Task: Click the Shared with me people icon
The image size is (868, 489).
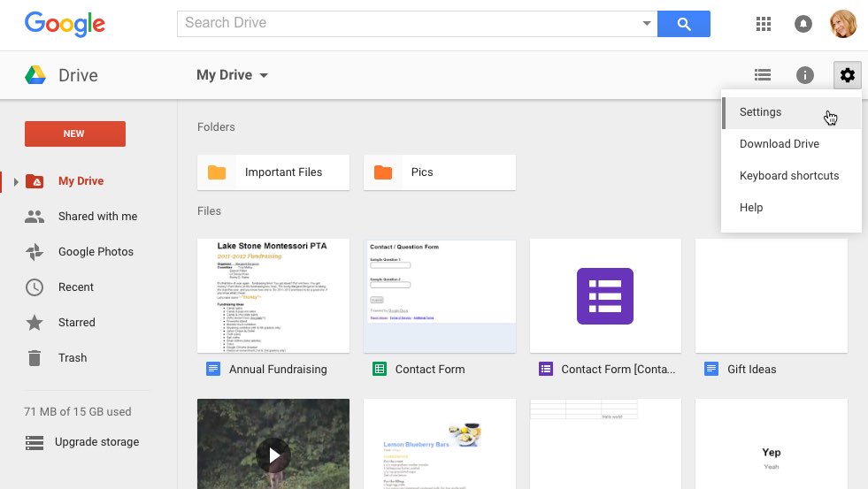Action: point(35,217)
